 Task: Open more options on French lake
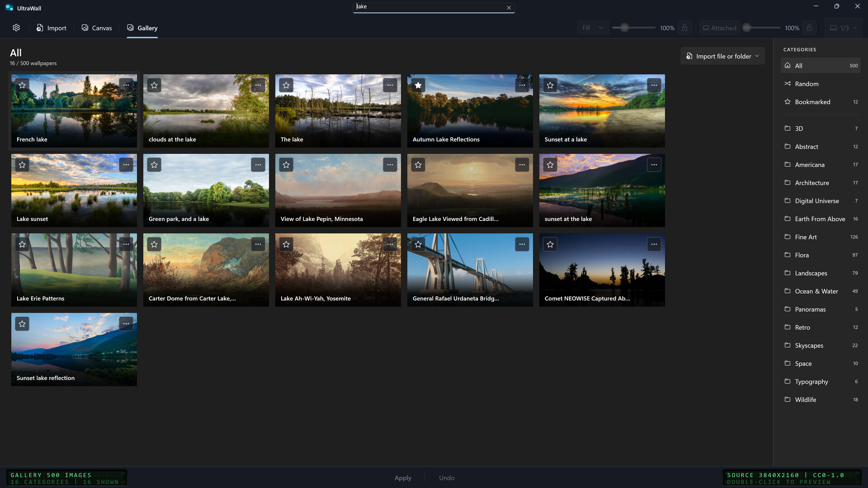[x=126, y=85]
